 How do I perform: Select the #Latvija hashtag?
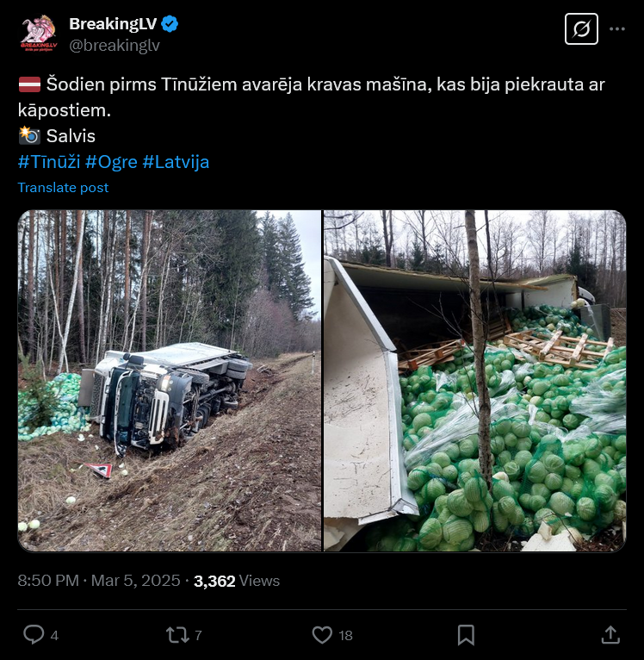(176, 161)
